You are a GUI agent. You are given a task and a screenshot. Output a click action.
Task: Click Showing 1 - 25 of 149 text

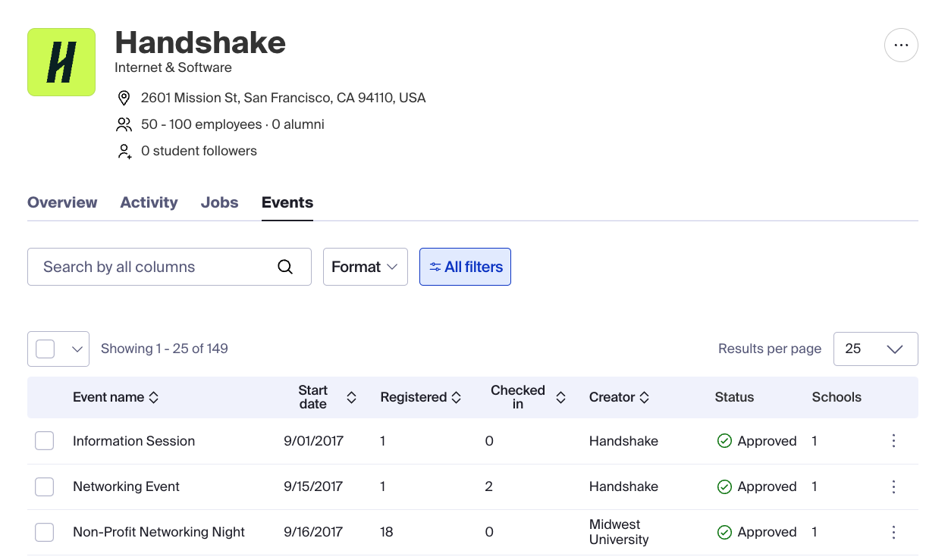[165, 349]
